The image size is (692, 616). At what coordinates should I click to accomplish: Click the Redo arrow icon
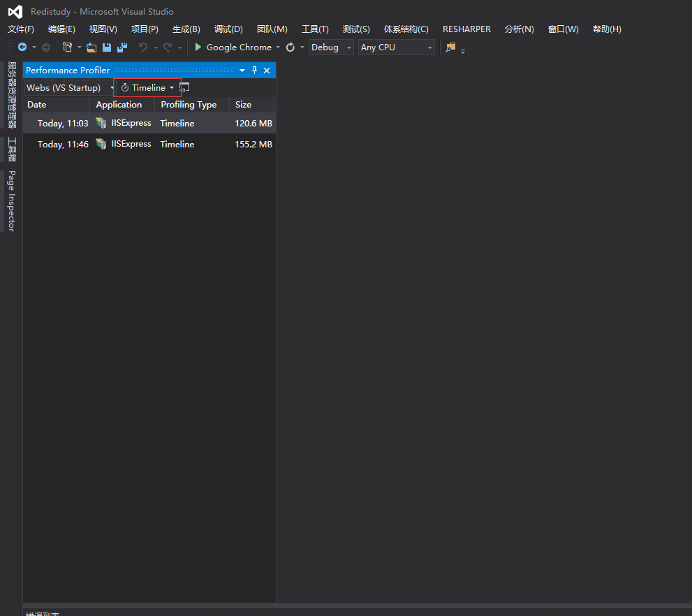tap(168, 47)
